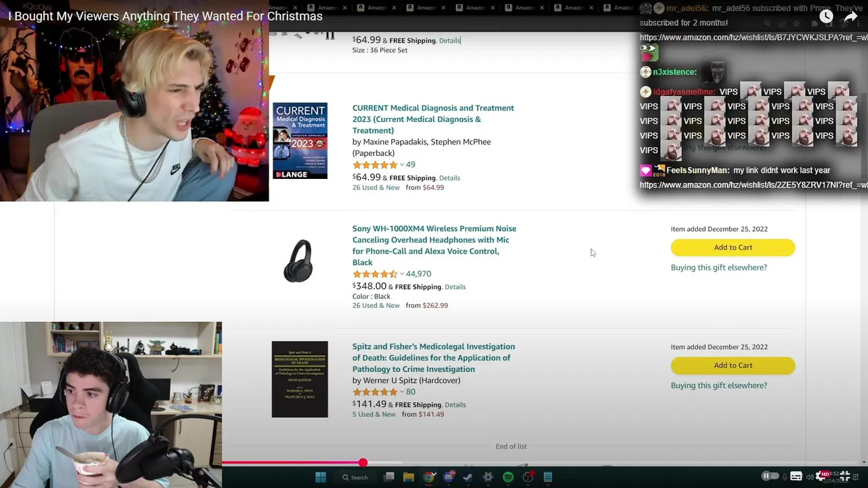Click 'by Maxine Papadakis, Stephen McPhee' author text
Screen dimensions: 868x488
(422, 142)
